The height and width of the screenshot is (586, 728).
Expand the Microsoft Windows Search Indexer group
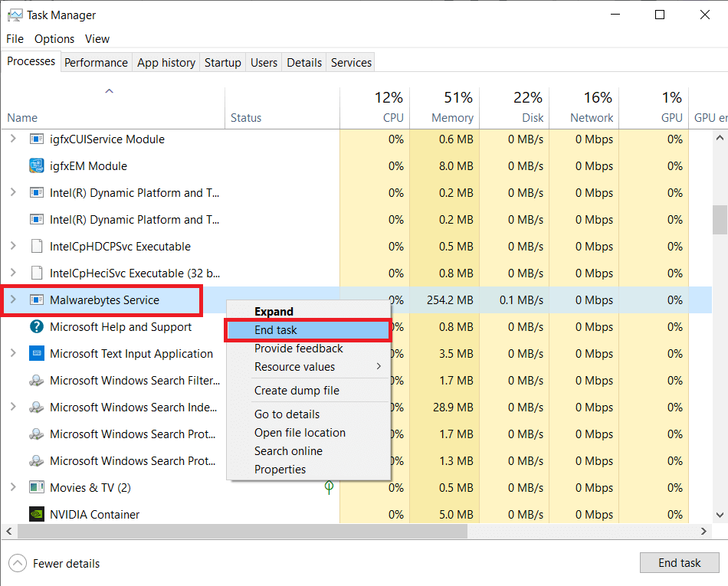point(13,407)
